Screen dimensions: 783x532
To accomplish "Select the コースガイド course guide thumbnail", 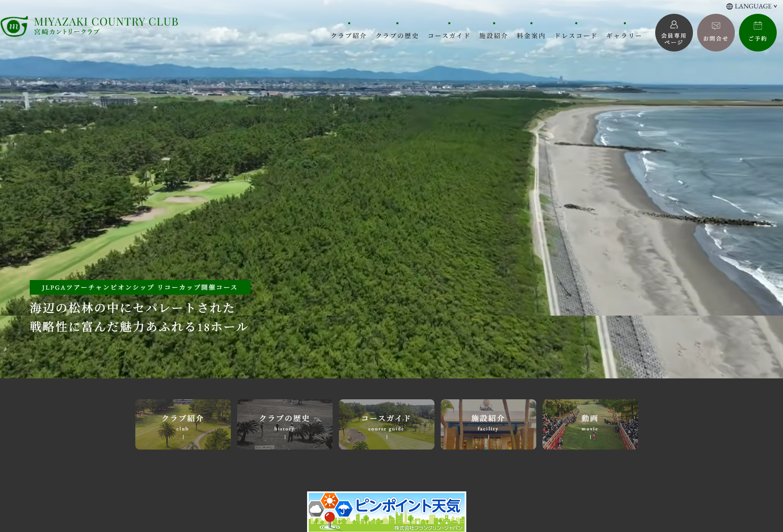I will click(386, 424).
